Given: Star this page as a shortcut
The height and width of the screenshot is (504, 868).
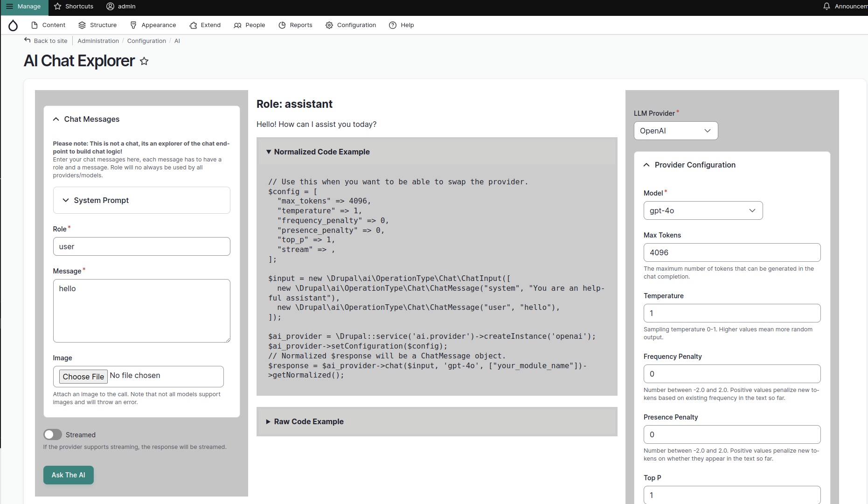Looking at the screenshot, I should point(144,61).
